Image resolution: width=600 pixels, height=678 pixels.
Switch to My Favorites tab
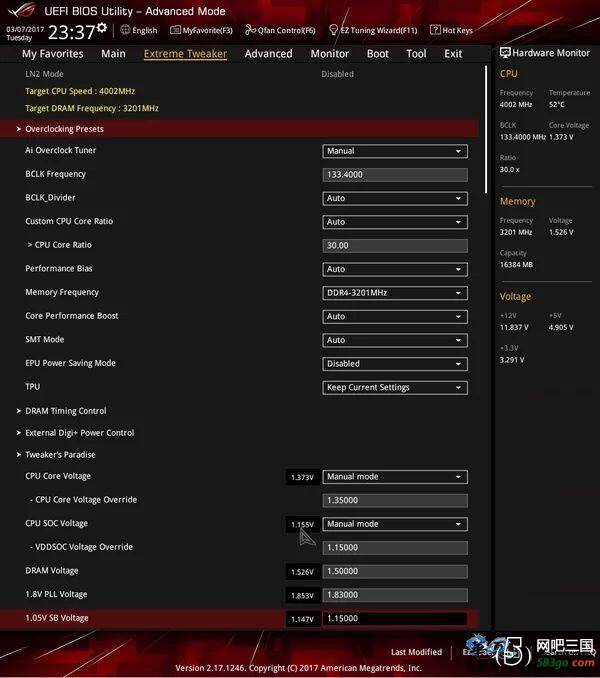click(53, 54)
